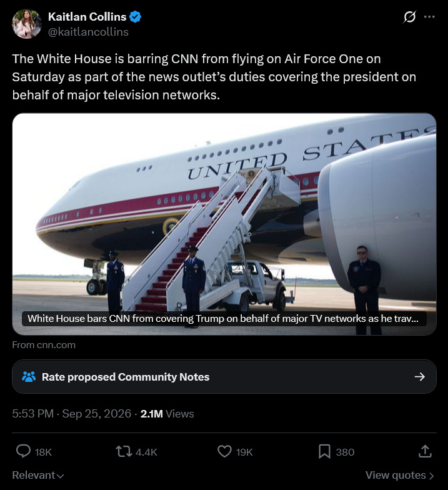This screenshot has width=448, height=490.
Task: Like the post with the heart icon
Action: click(224, 451)
